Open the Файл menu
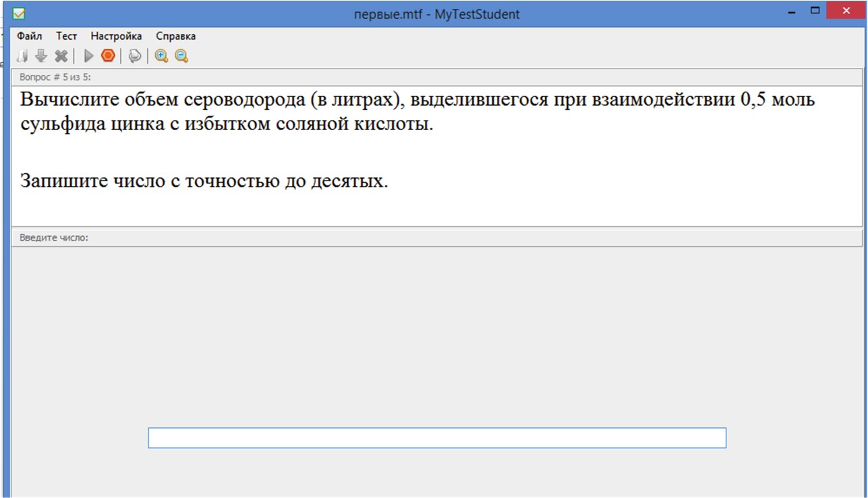 29,36
